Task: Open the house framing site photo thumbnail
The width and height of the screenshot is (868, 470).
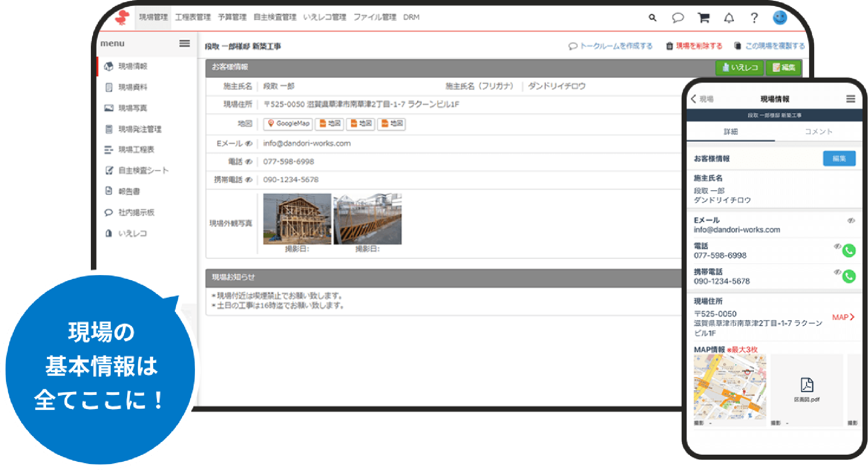Action: pos(297,219)
